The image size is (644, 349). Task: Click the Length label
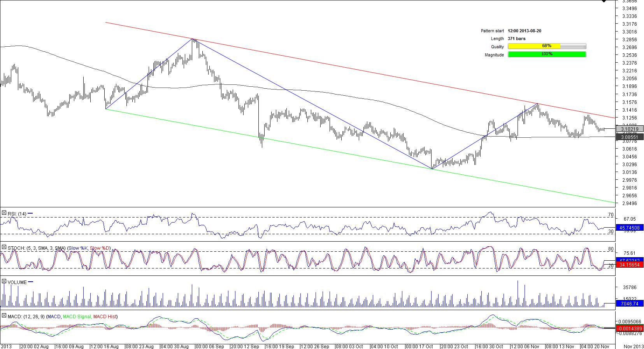pyautogui.click(x=497, y=39)
